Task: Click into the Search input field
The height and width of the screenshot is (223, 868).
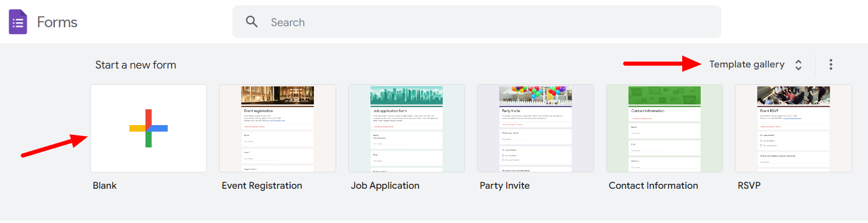Action: (477, 22)
